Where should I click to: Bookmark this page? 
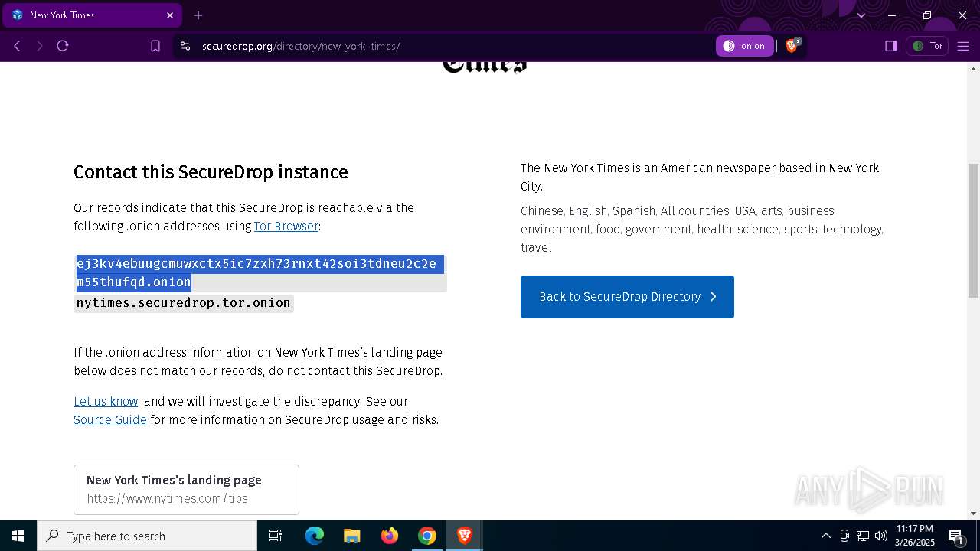[155, 46]
